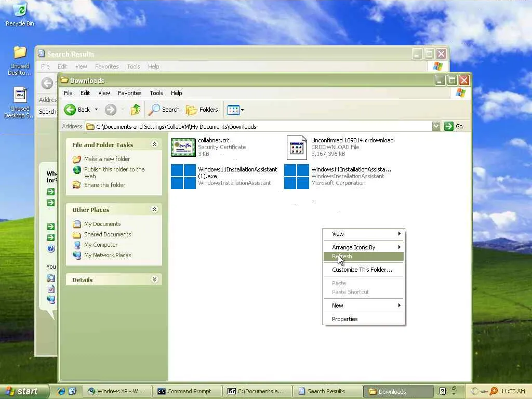
Task: Switch to Search Results taskbar button
Action: pos(327,392)
